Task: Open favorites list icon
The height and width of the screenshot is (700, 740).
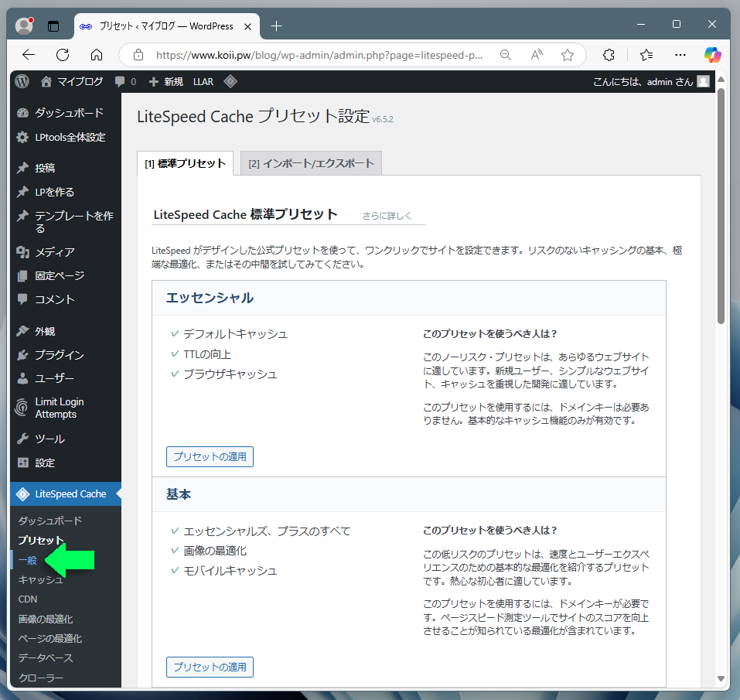Action: [x=646, y=55]
